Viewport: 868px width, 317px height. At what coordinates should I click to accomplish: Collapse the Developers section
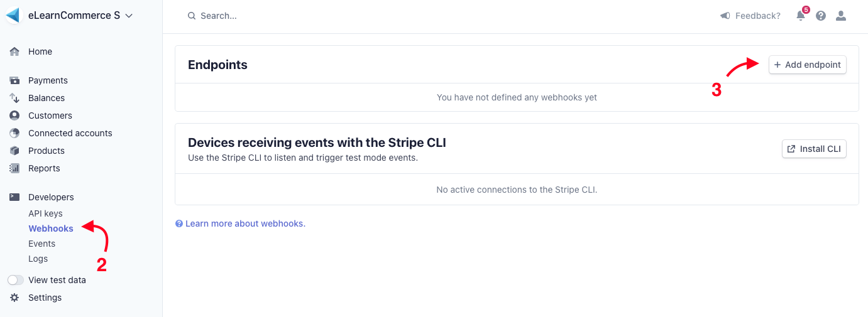click(51, 197)
